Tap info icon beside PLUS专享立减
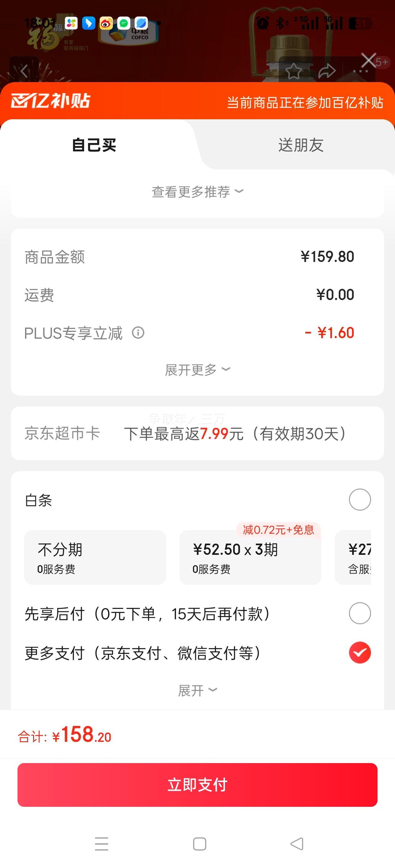This screenshot has width=395, height=868. coord(138,333)
